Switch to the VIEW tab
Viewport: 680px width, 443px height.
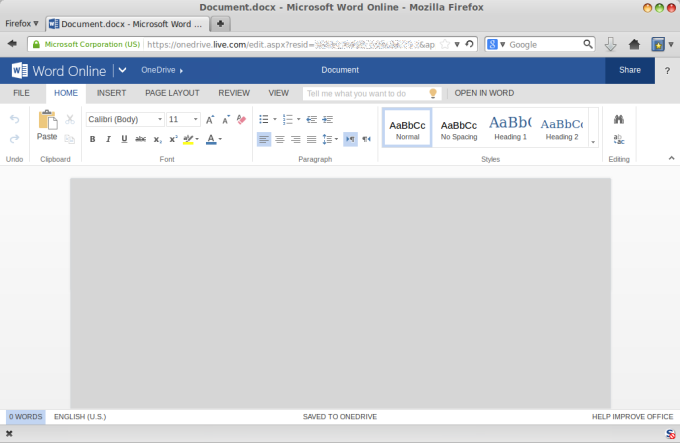pos(278,93)
